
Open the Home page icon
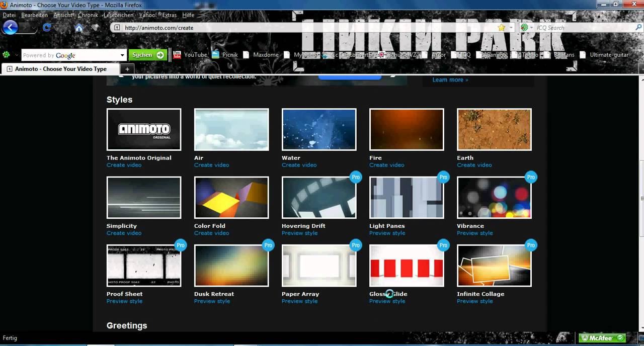point(79,28)
